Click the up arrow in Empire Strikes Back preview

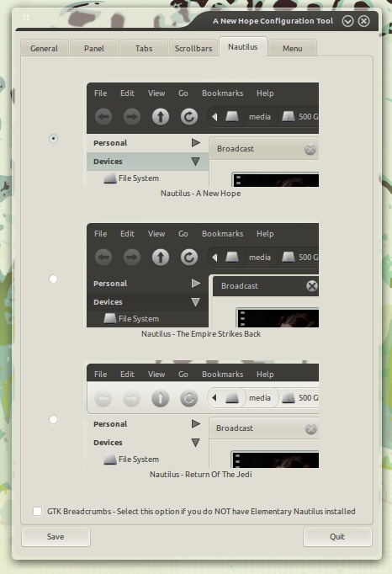point(161,258)
